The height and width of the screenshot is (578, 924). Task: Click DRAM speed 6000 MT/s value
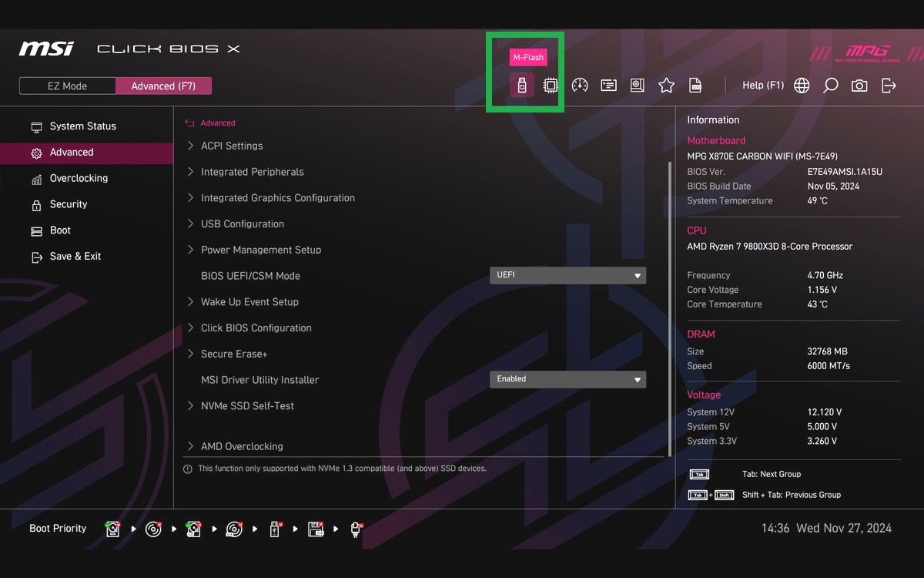pos(829,366)
